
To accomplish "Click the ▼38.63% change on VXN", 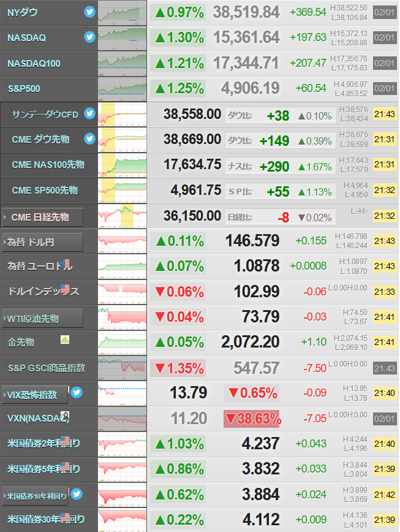I will click(252, 419).
